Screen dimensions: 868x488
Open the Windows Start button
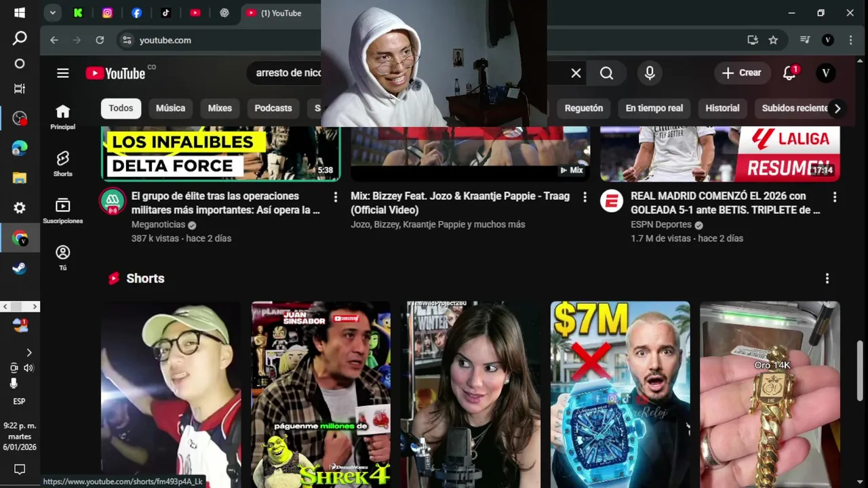[20, 13]
